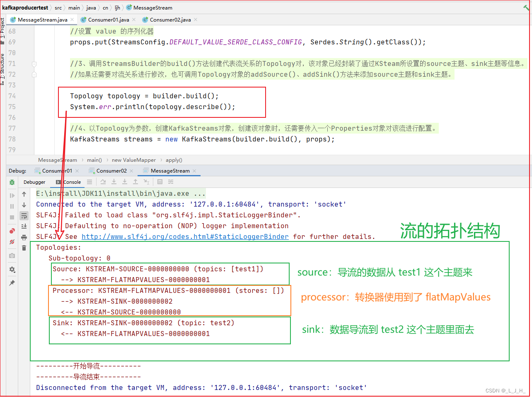Click MessageStream class in navigation bar
Viewport: 532px width, 397px height.
click(x=149, y=7)
